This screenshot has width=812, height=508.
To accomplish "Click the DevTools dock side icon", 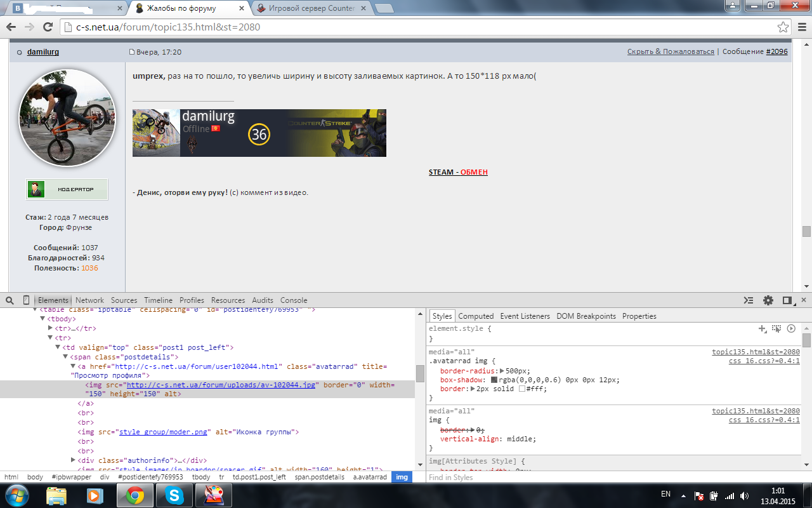I will (x=787, y=300).
